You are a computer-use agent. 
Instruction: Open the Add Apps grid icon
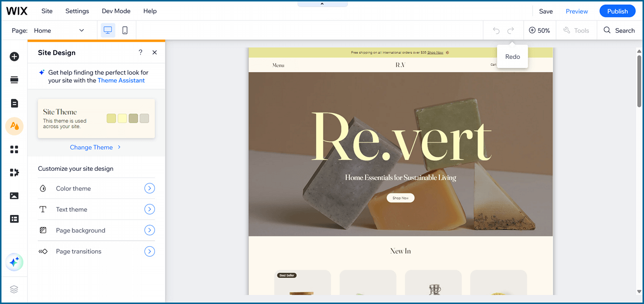click(14, 149)
